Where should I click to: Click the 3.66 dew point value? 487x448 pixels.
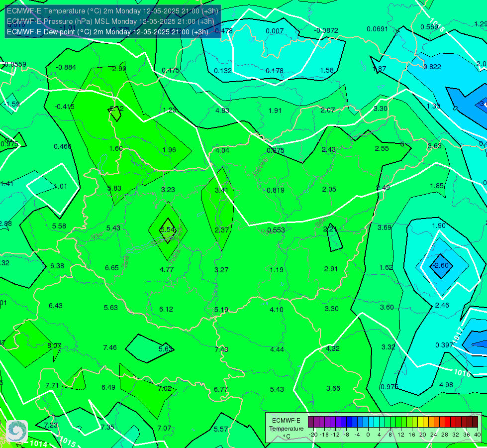point(333,388)
